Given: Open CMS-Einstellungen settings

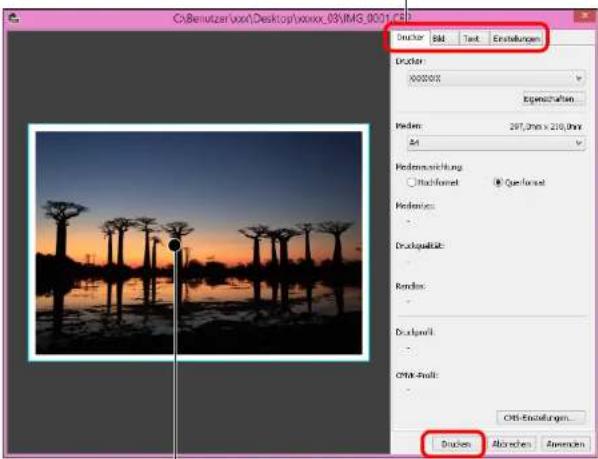Looking at the screenshot, I should click(541, 417).
